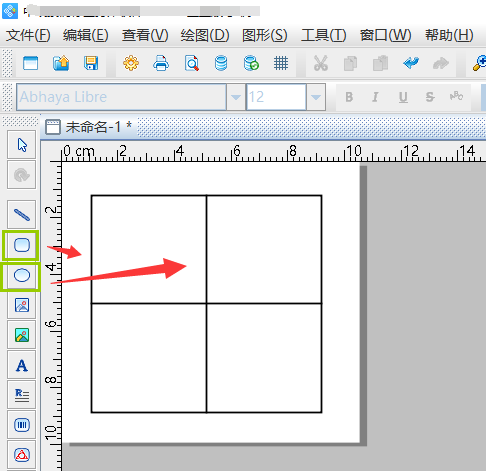Click the font size 12 field

[276, 97]
